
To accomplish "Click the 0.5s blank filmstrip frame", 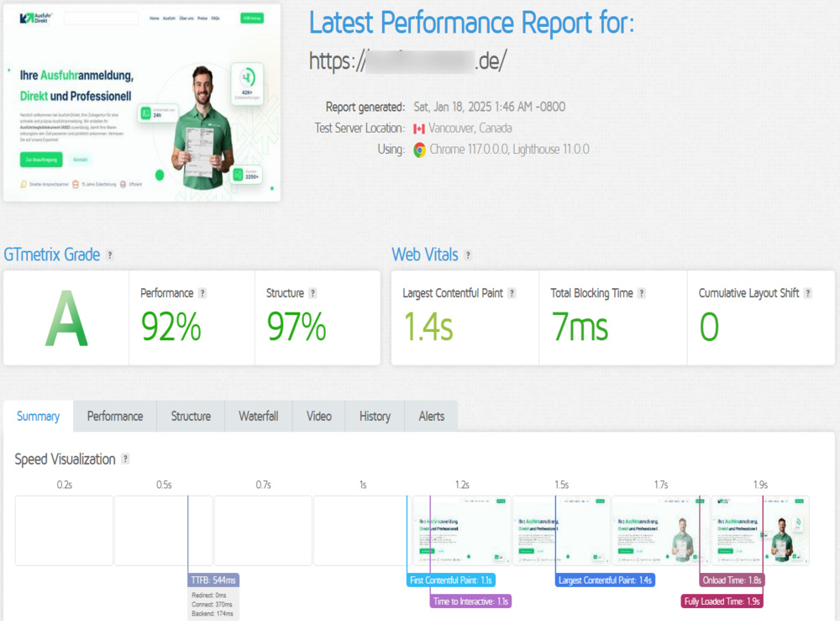I will click(164, 530).
